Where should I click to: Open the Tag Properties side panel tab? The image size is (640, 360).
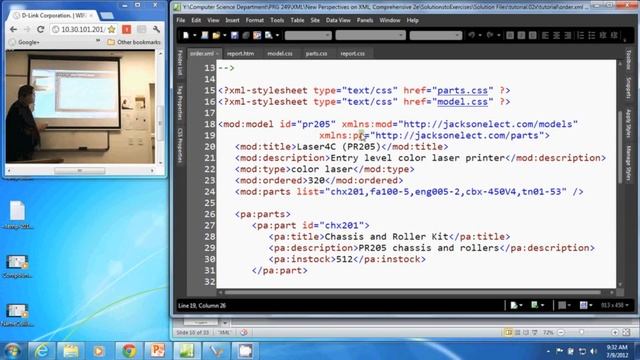tap(180, 102)
